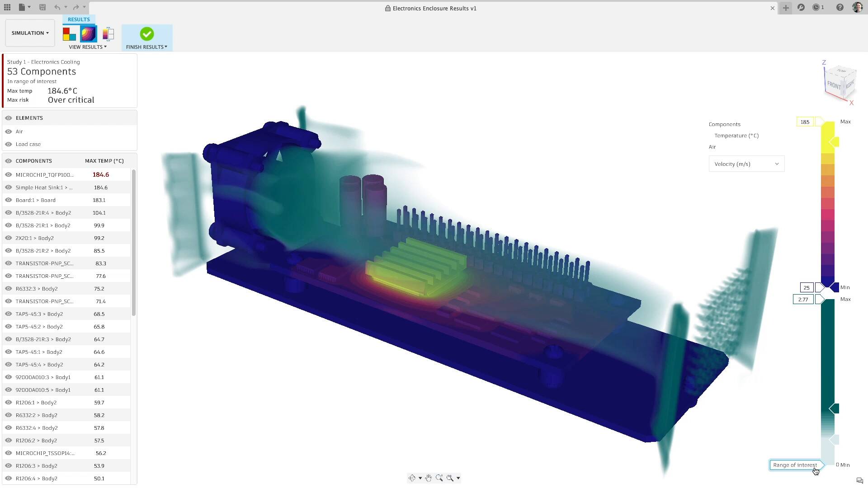The width and height of the screenshot is (868, 488).
Task: Select the Zoom Window fit tool
Action: pyautogui.click(x=450, y=478)
